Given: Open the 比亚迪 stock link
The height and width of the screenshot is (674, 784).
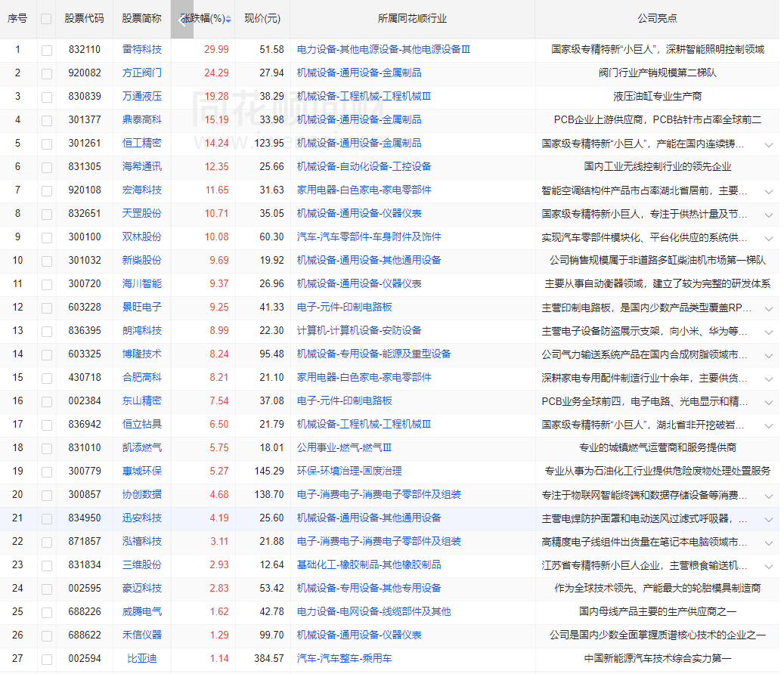Looking at the screenshot, I should pos(142,659).
